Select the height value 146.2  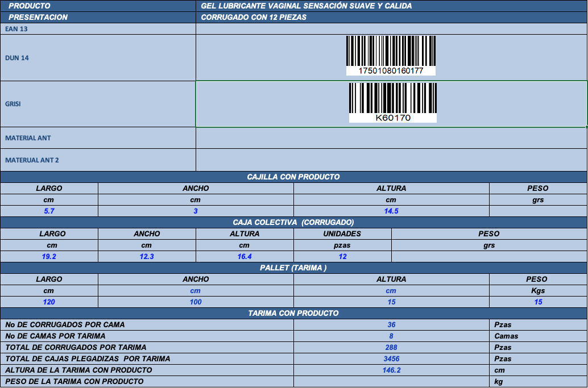coord(391,370)
